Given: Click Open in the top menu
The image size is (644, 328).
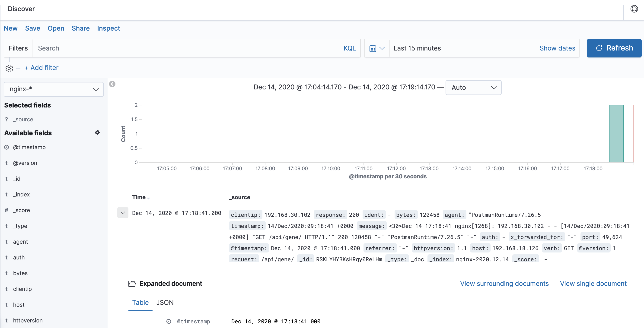Looking at the screenshot, I should point(56,28).
